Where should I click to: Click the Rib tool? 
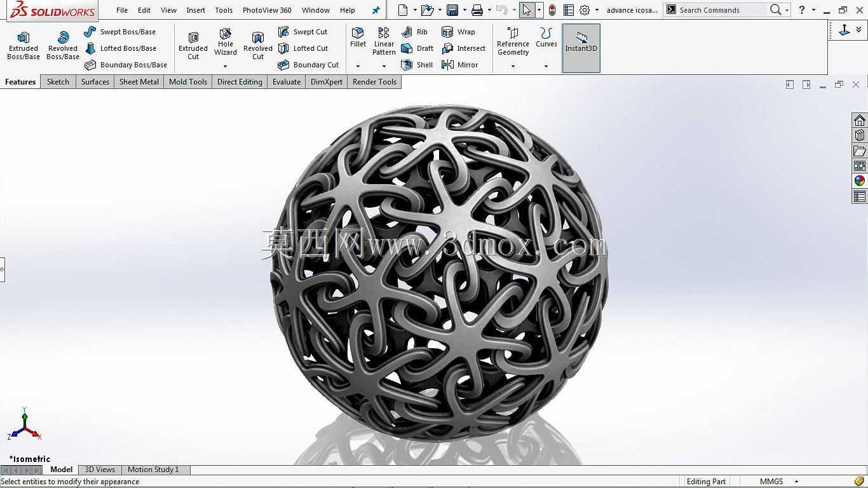[414, 32]
